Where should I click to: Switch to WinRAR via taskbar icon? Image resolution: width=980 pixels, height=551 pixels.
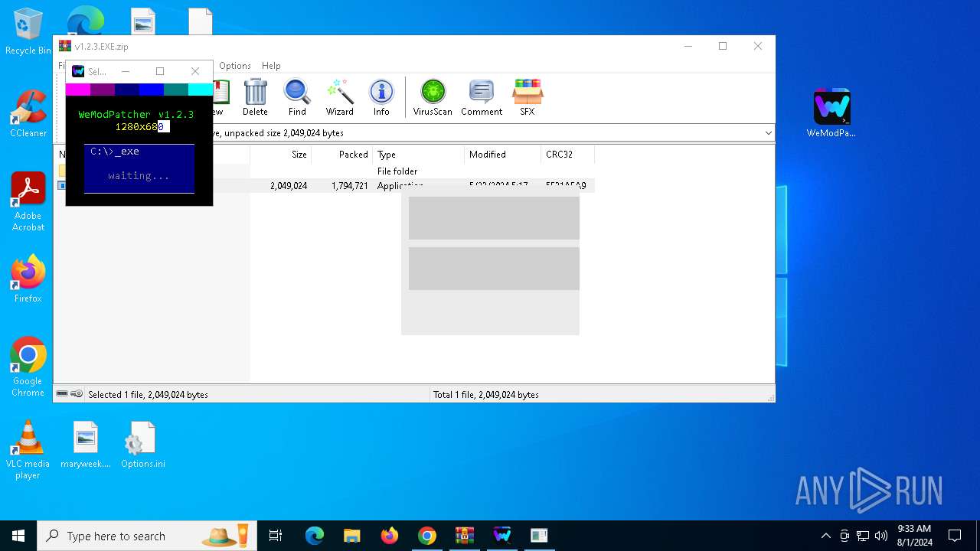[465, 536]
